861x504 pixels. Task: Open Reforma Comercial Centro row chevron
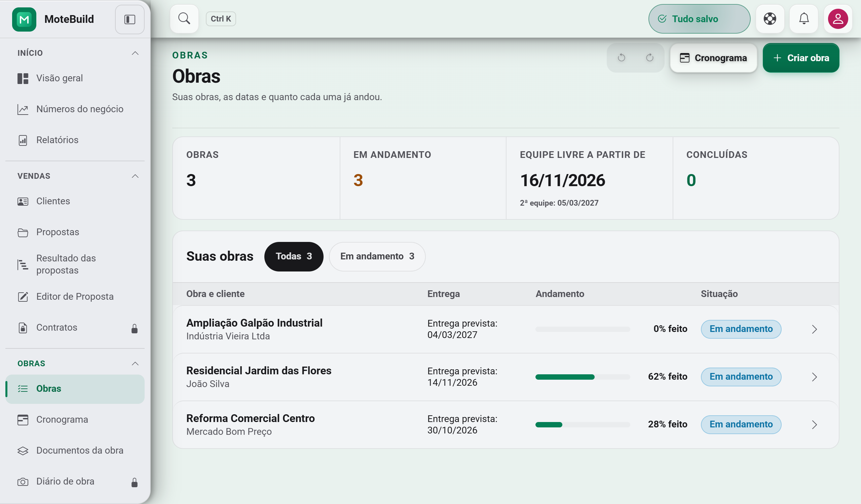pos(814,424)
